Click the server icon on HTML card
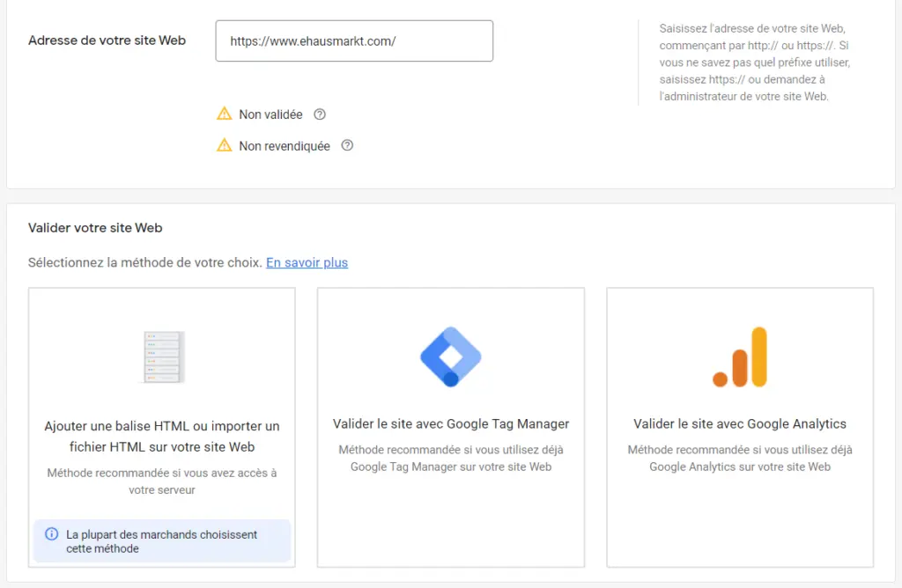This screenshot has height=588, width=902. click(163, 357)
